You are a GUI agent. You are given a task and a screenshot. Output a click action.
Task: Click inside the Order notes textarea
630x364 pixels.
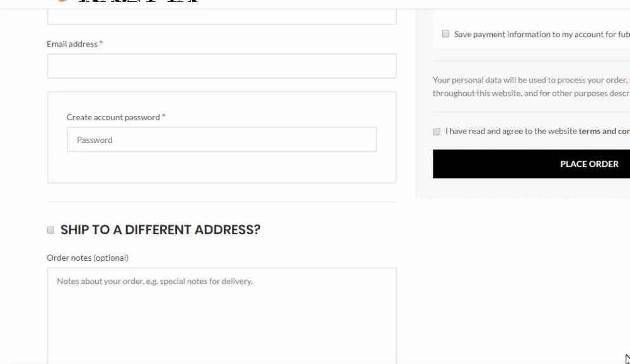tap(222, 316)
